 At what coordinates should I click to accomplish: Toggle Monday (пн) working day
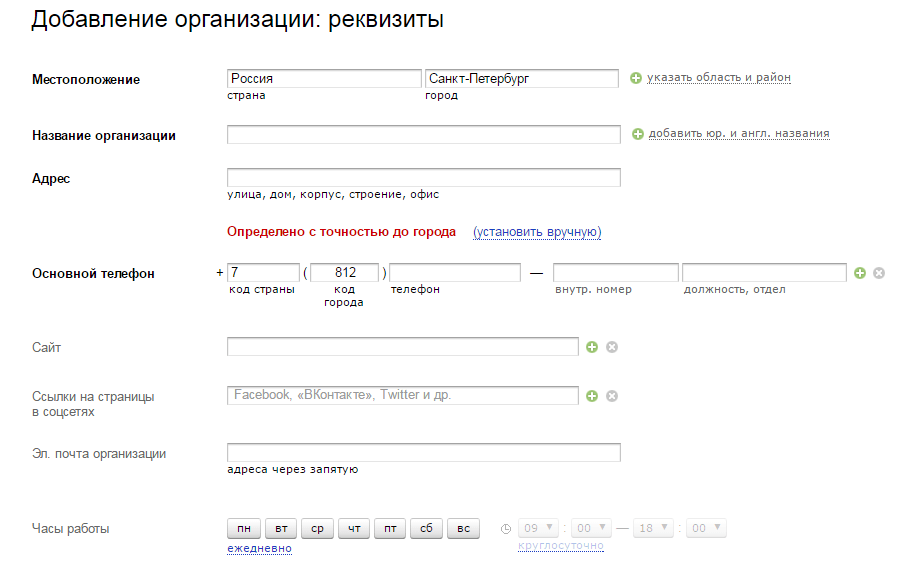(243, 529)
